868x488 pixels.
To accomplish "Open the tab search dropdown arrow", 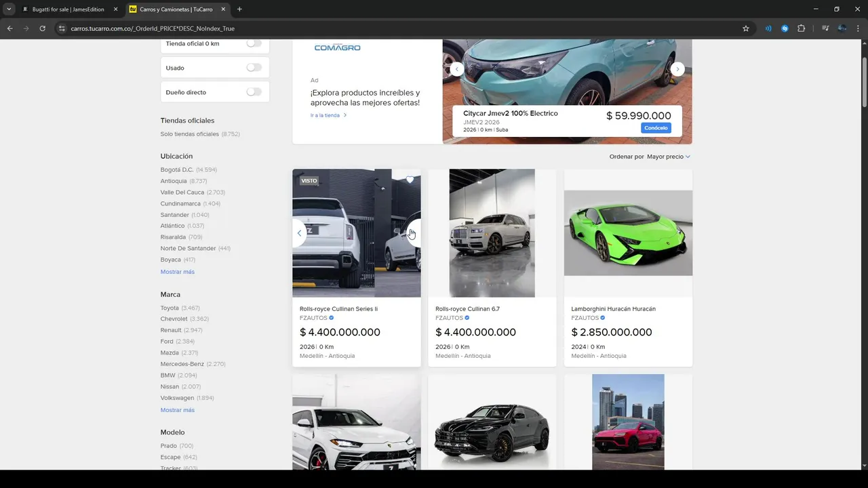I will click(x=9, y=9).
